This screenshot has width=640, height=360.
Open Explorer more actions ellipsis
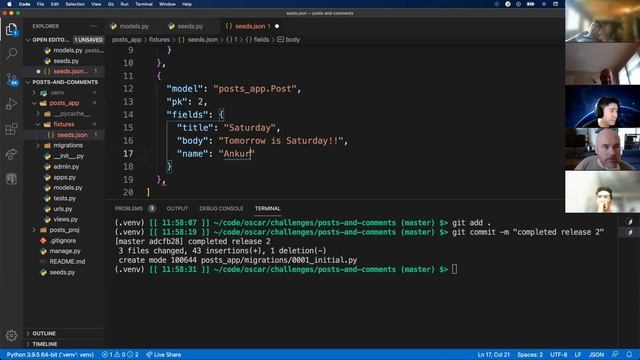click(93, 26)
